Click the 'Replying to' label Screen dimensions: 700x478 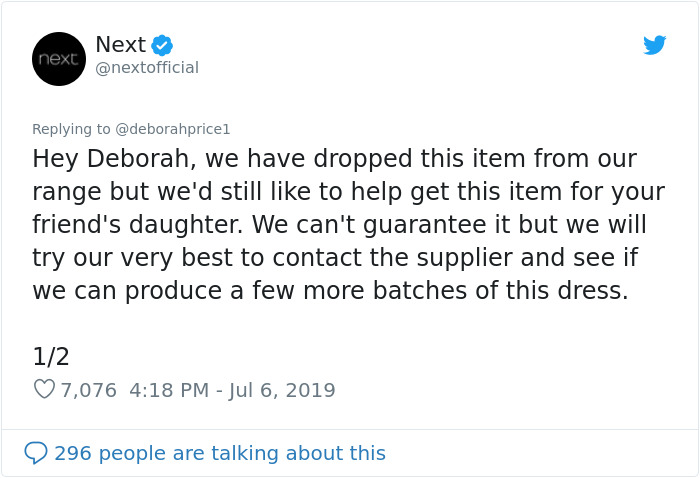(x=71, y=129)
